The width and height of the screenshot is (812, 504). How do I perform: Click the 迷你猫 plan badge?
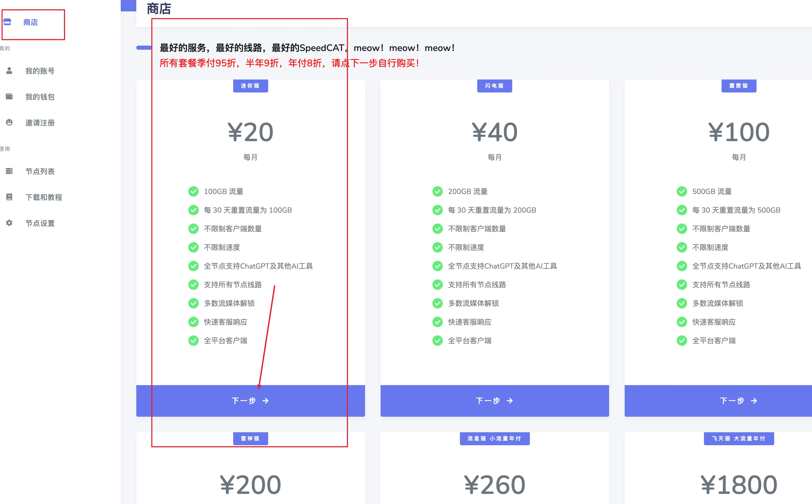[251, 86]
